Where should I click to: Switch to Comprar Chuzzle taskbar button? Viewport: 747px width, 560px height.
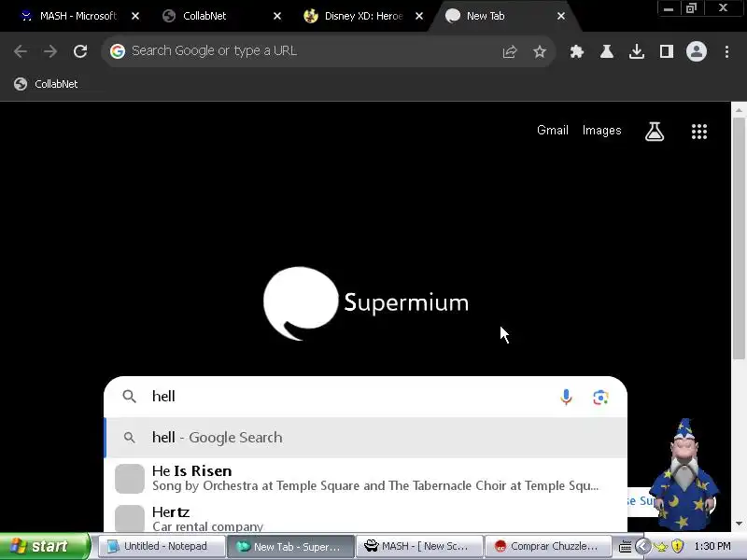tap(548, 546)
